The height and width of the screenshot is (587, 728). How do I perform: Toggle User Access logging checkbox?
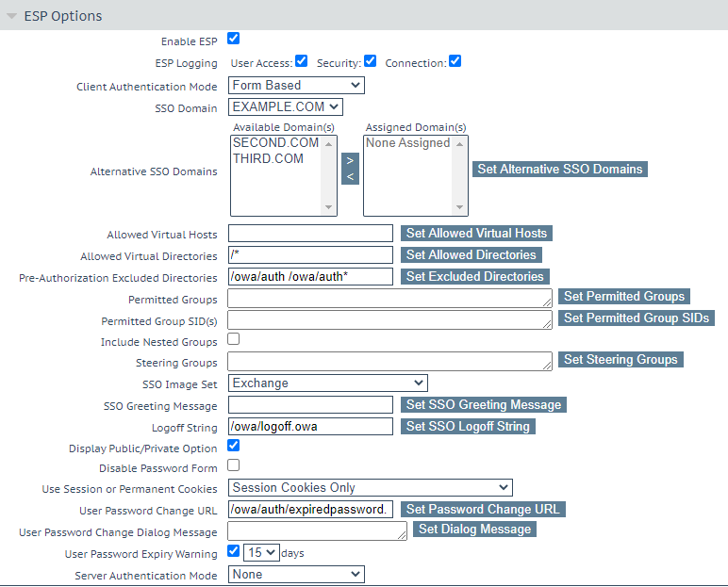(302, 61)
